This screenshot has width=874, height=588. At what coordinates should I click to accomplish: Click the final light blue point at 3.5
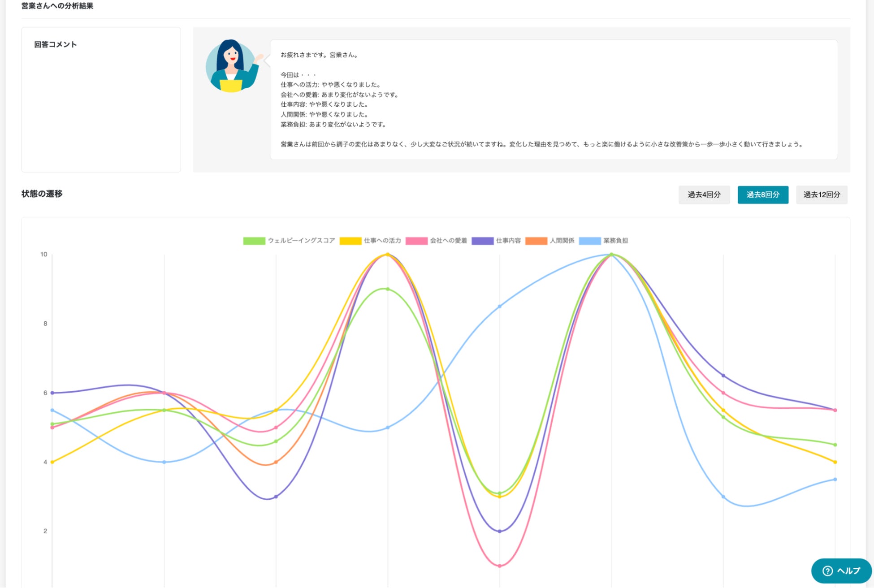pyautogui.click(x=835, y=480)
